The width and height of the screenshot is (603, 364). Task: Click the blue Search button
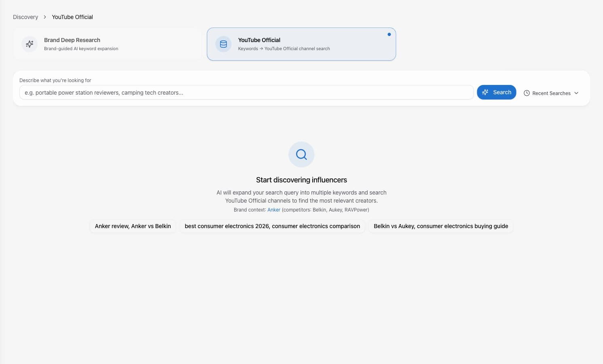(496, 92)
